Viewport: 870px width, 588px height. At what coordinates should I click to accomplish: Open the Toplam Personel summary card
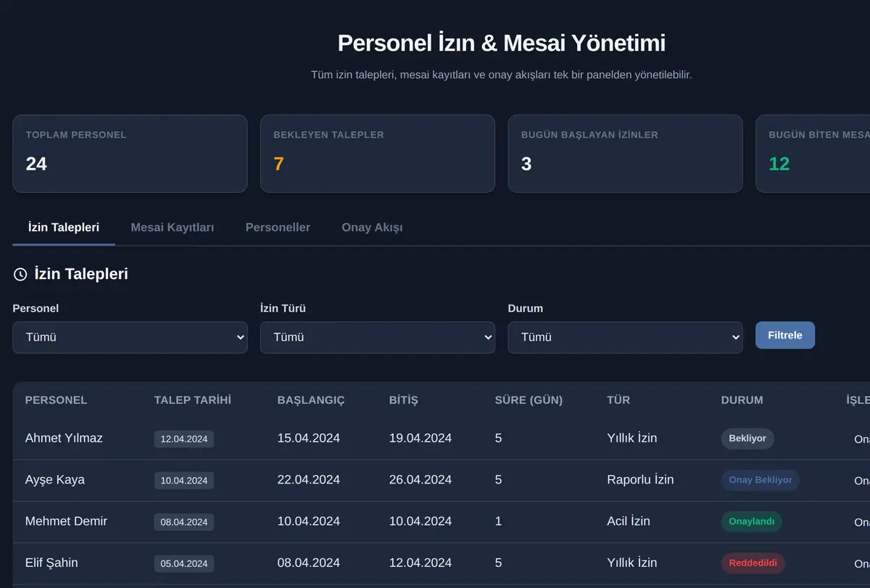pos(130,154)
